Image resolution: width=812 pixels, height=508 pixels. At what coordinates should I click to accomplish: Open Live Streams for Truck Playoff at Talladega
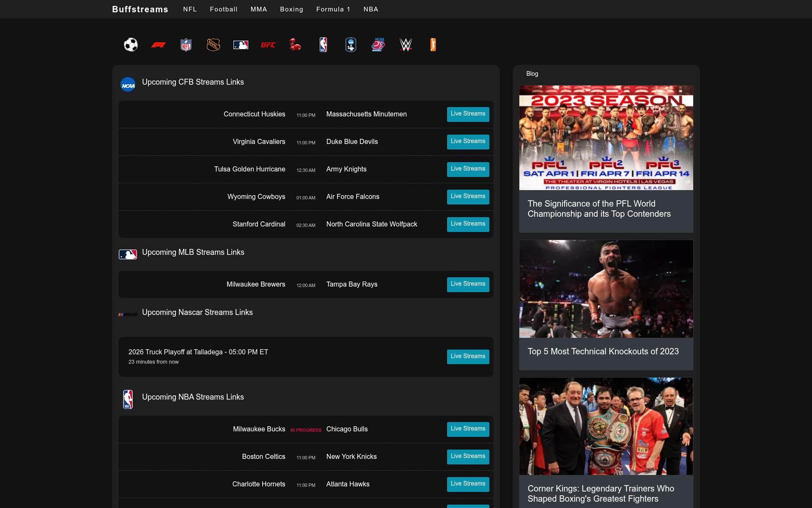(x=468, y=357)
